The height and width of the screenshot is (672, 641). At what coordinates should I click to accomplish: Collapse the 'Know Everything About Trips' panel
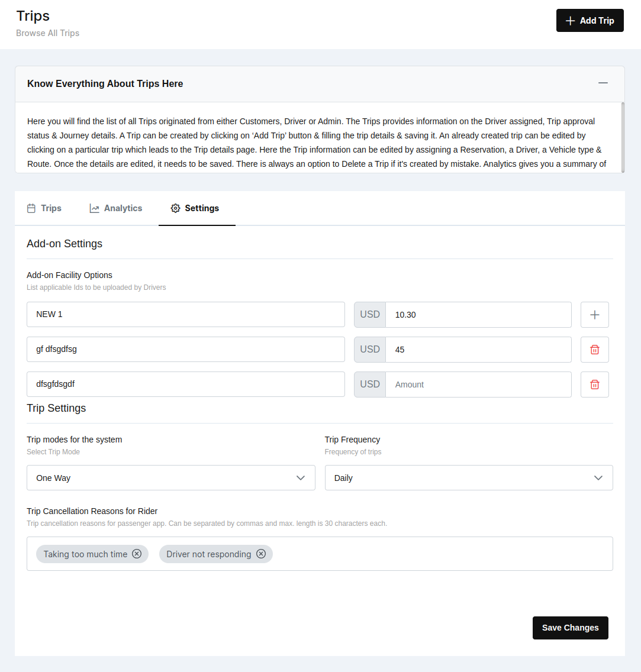click(x=603, y=83)
